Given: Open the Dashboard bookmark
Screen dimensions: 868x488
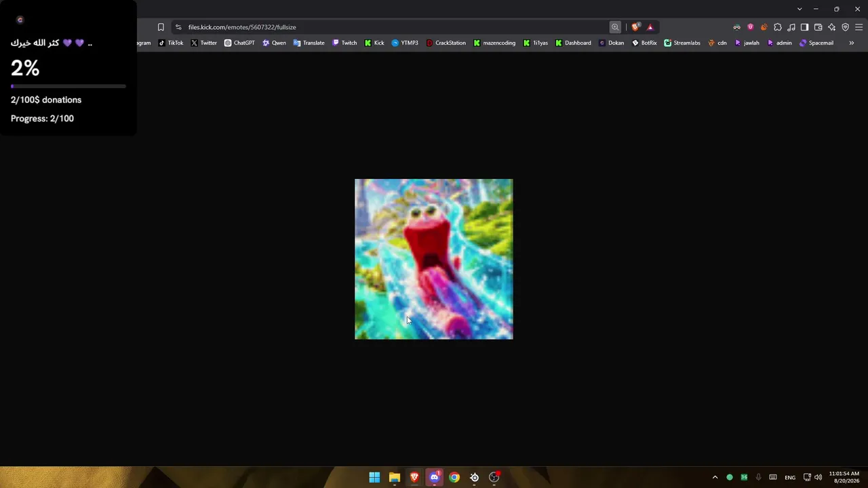Looking at the screenshot, I should pos(573,43).
